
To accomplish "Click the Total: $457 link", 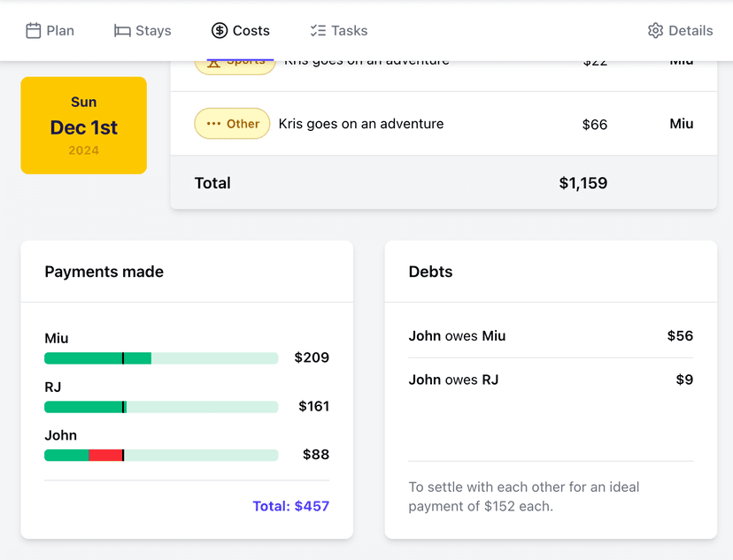I will point(291,506).
